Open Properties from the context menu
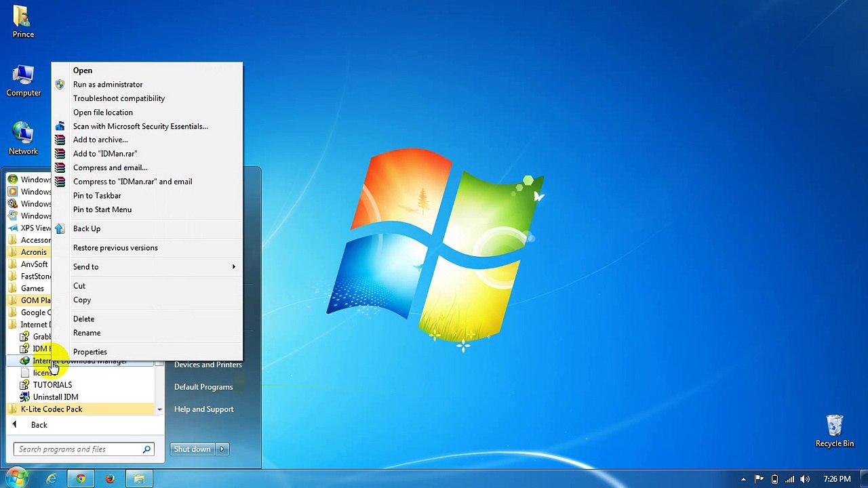 click(146, 352)
